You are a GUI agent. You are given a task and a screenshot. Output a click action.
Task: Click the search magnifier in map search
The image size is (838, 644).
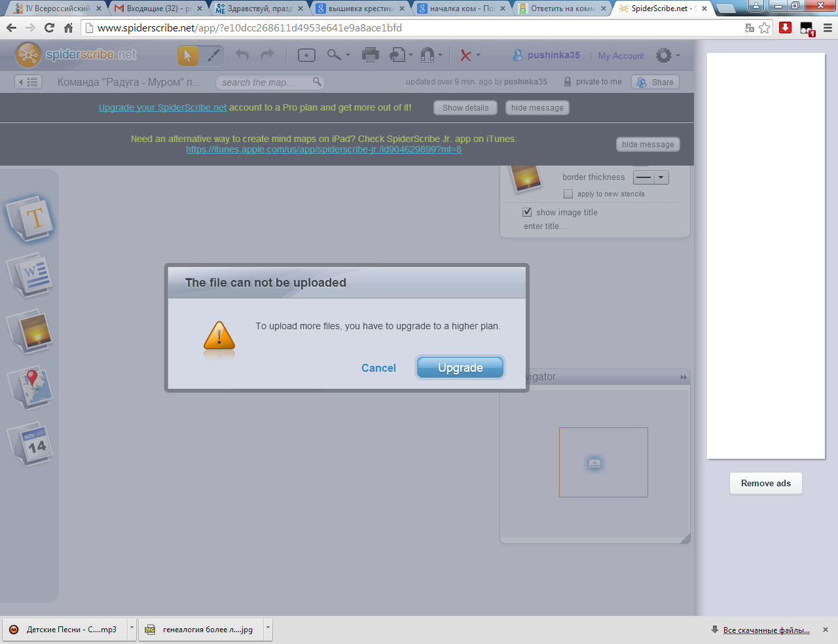point(317,82)
